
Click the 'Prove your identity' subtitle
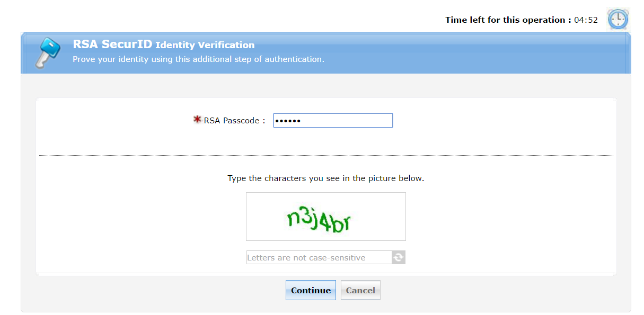pyautogui.click(x=198, y=59)
